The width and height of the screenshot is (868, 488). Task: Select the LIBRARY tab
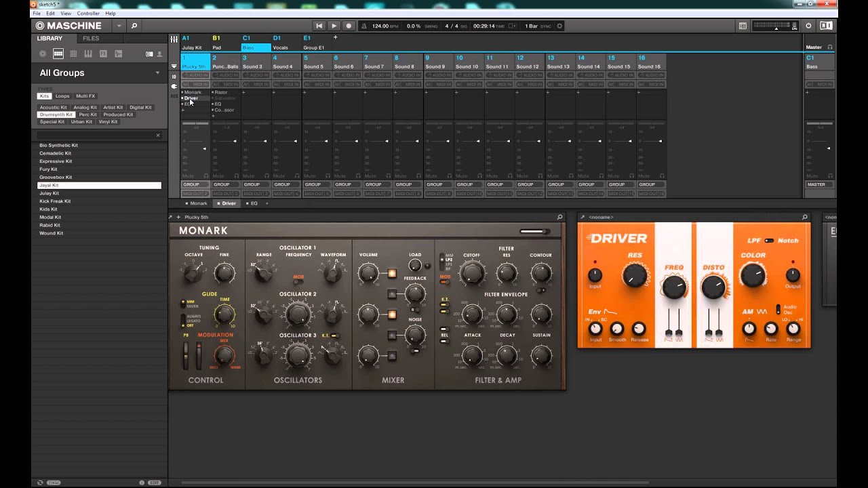click(x=50, y=39)
